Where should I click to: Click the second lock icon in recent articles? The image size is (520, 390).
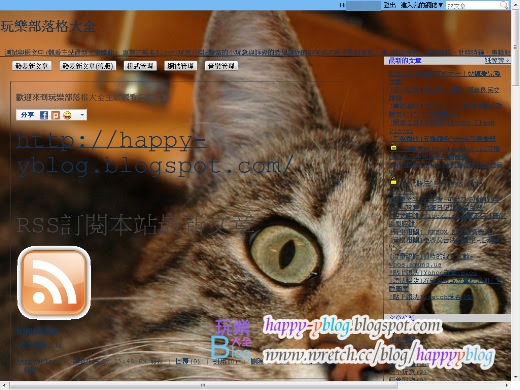pos(393,181)
